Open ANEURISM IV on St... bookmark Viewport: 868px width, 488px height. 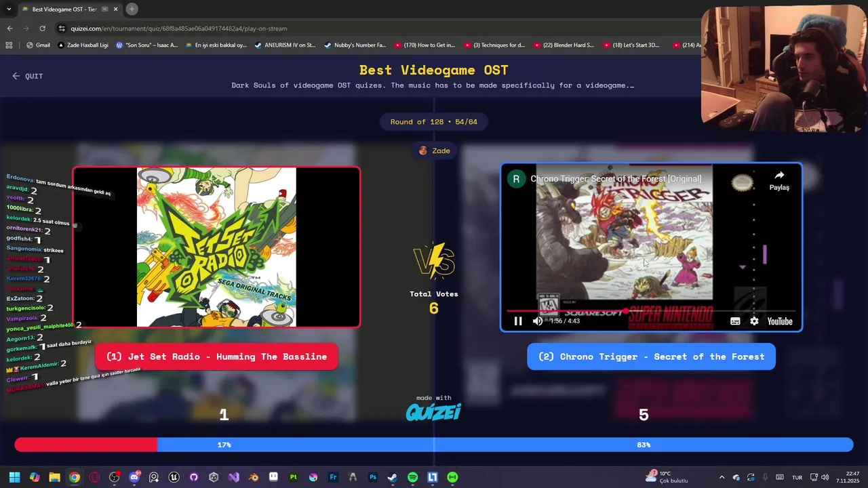(285, 45)
